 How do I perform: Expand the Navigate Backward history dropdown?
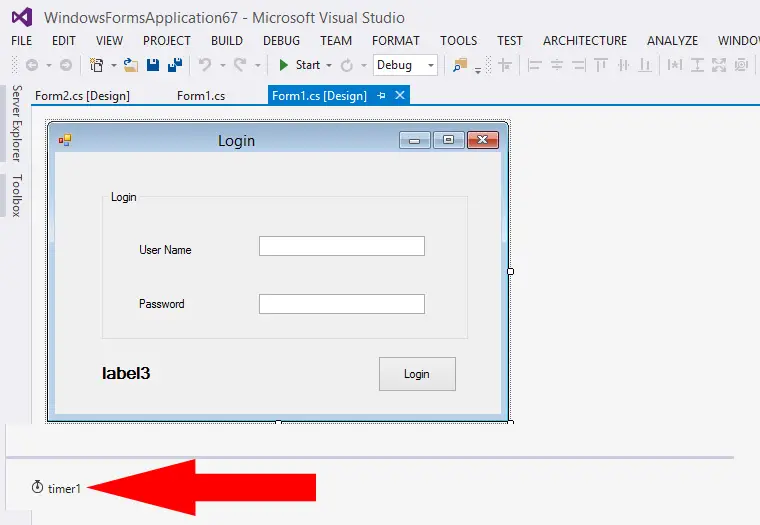click(x=48, y=65)
